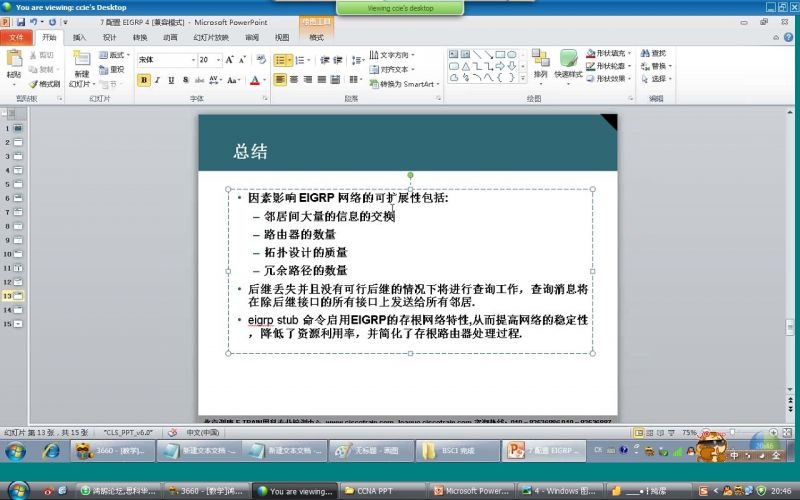Image resolution: width=800 pixels, height=500 pixels.
Task: Select the Right Arrow shape
Action: (501, 66)
